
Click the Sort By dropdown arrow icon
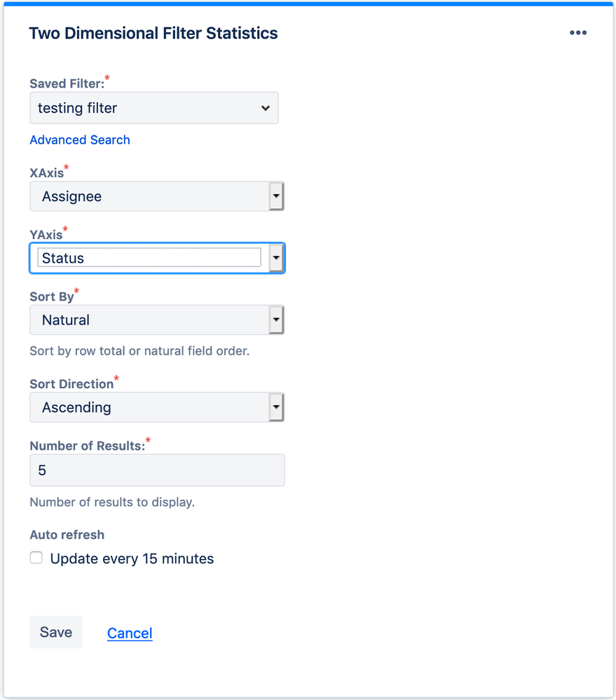click(276, 320)
